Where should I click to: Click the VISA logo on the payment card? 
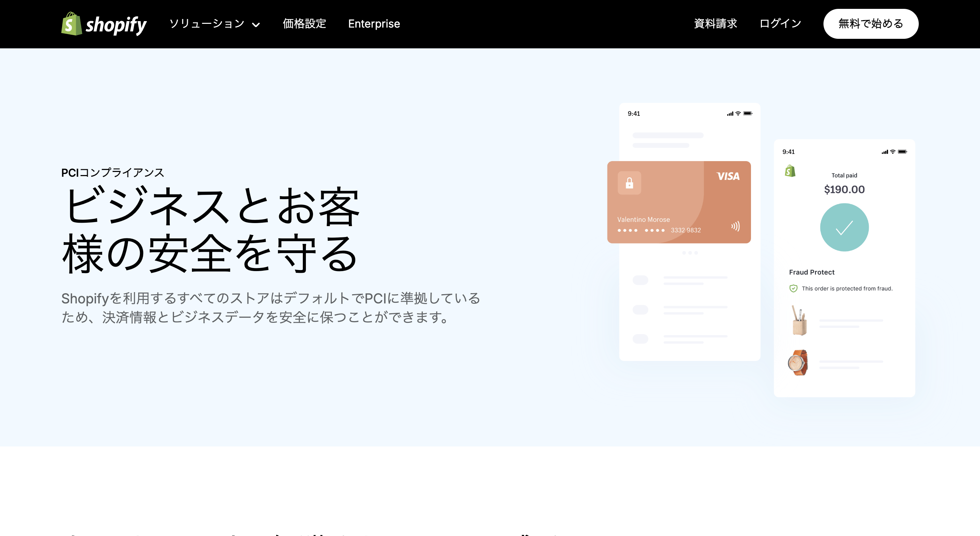pyautogui.click(x=728, y=176)
